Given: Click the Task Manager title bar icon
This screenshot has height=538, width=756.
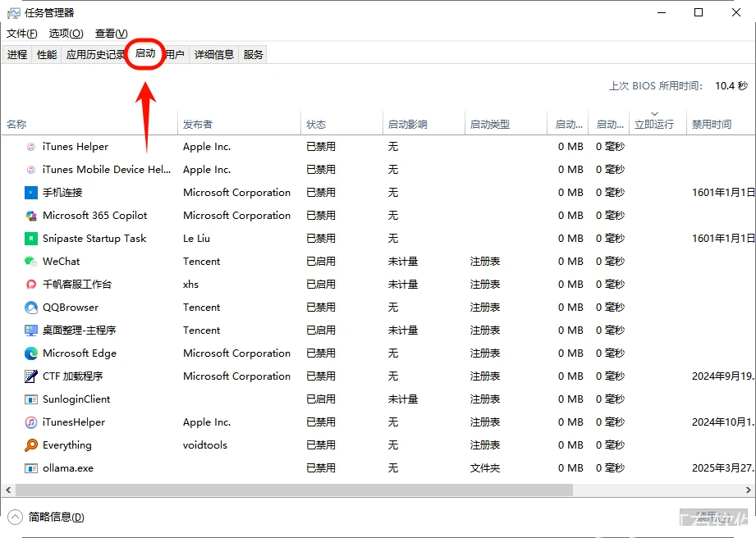Looking at the screenshot, I should coord(13,13).
